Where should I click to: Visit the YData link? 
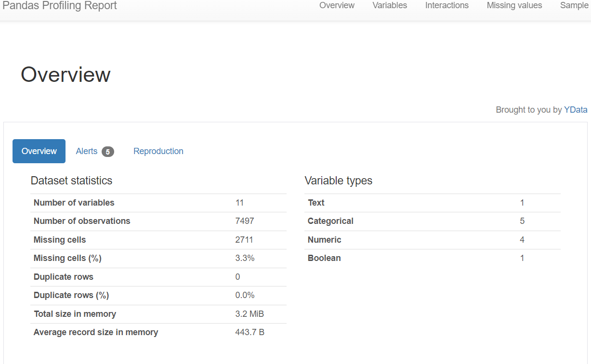[x=576, y=110]
